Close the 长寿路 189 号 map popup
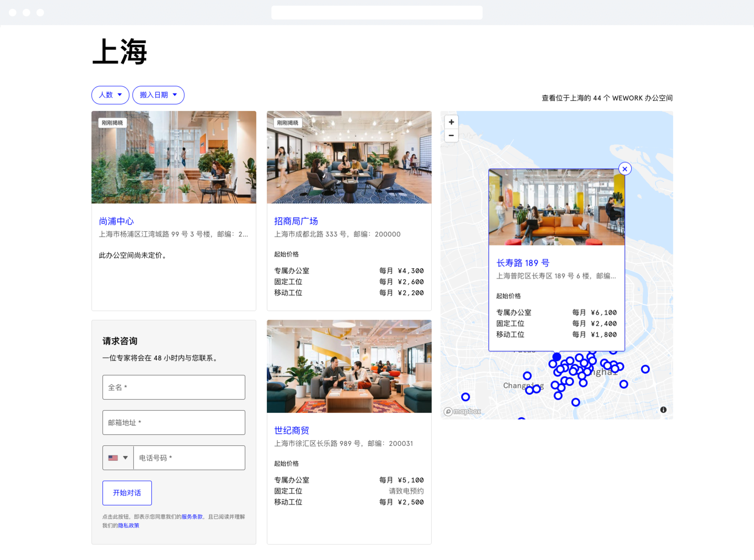 tap(625, 169)
